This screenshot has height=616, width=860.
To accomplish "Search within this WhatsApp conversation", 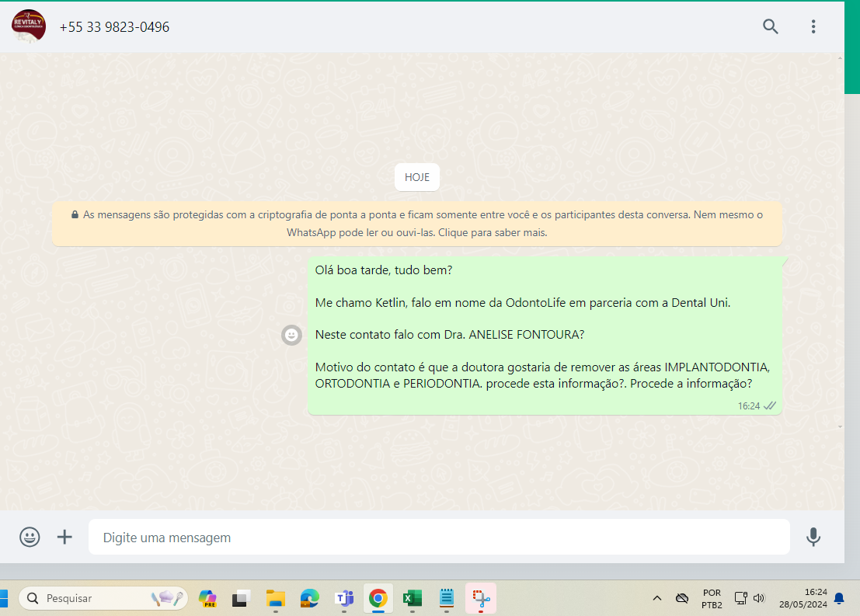I will [771, 26].
